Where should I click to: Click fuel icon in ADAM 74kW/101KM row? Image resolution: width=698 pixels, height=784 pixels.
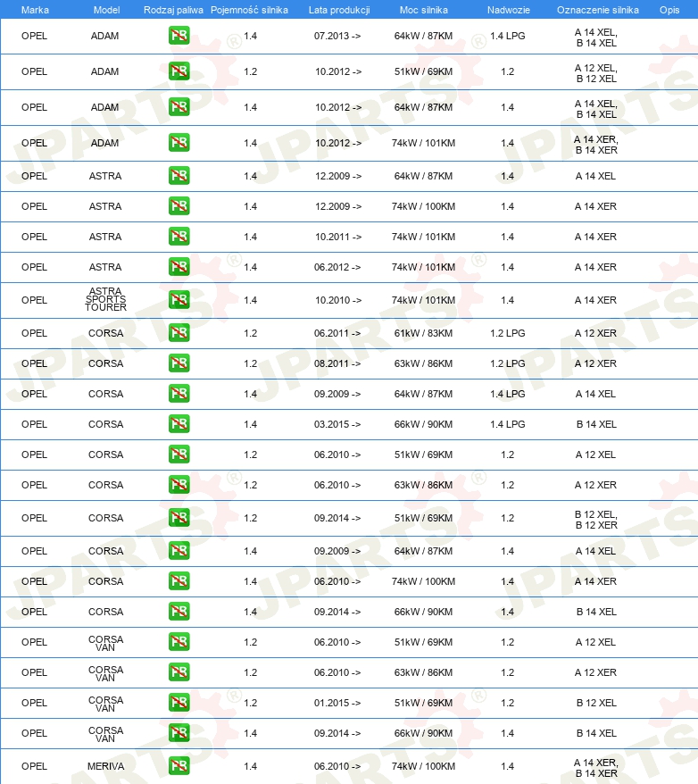[x=179, y=143]
